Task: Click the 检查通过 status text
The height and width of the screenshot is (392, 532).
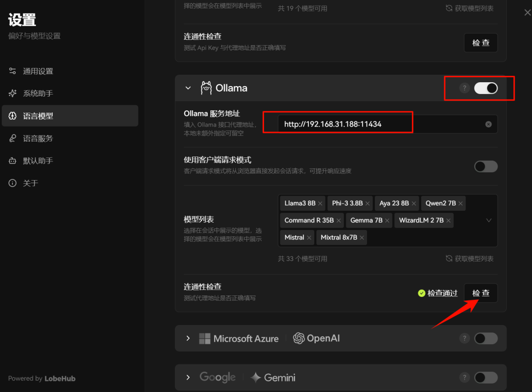Action: pyautogui.click(x=442, y=294)
